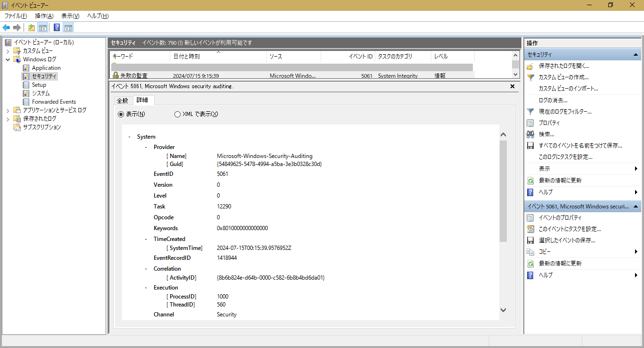Open the 表示(V) menu
This screenshot has height=348, width=644.
point(70,16)
